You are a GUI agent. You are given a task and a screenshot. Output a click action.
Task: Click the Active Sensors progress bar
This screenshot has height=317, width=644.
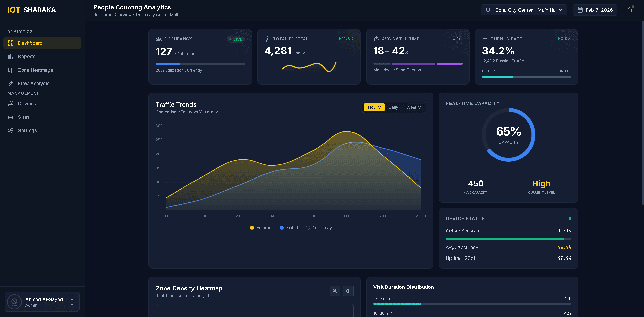coord(508,239)
